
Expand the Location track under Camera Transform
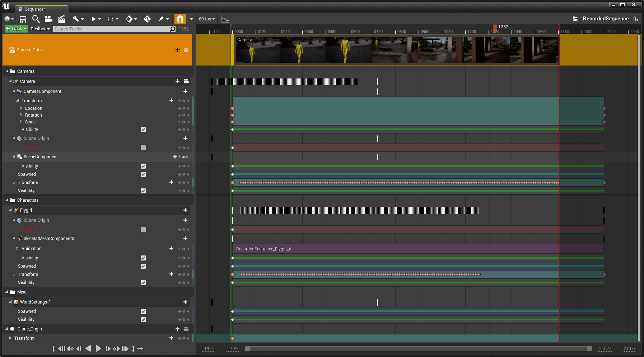21,108
